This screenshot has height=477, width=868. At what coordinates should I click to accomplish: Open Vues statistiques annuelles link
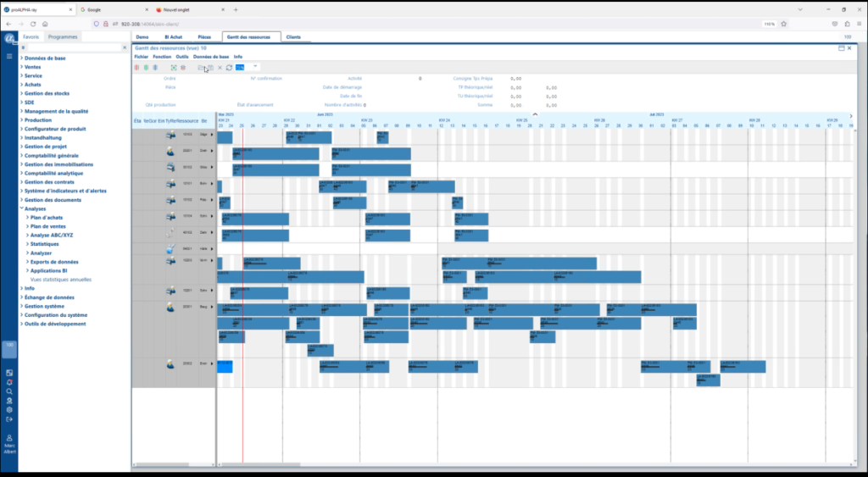point(60,280)
